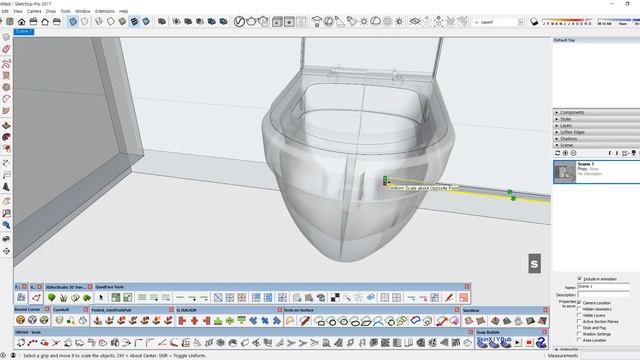Enable Hidden Geometry checkbox
The image size is (640, 360).
579,309
